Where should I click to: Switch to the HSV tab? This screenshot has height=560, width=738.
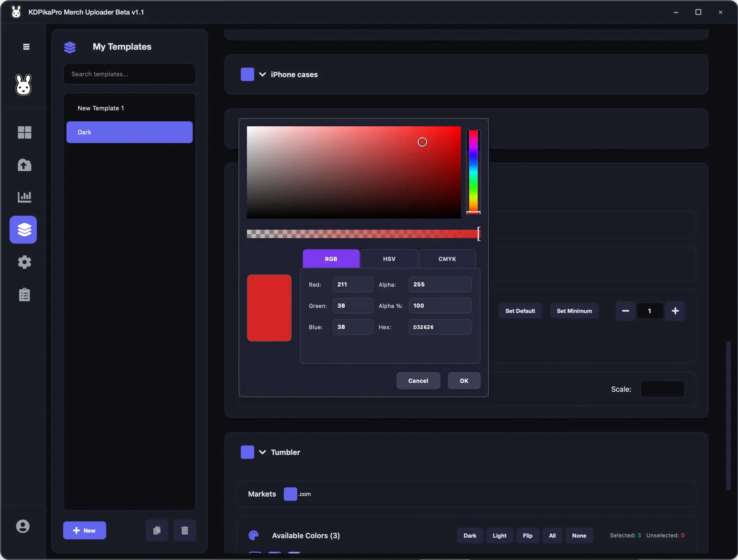click(389, 259)
